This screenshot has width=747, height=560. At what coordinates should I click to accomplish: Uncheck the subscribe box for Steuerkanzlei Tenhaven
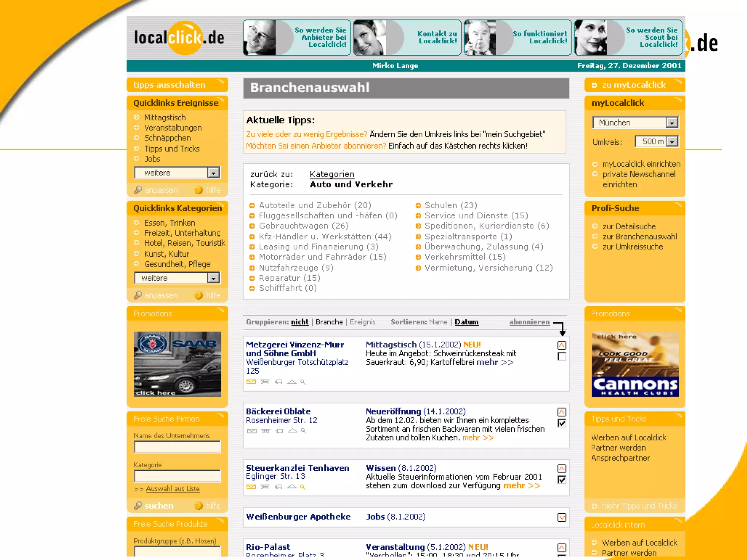pos(562,480)
